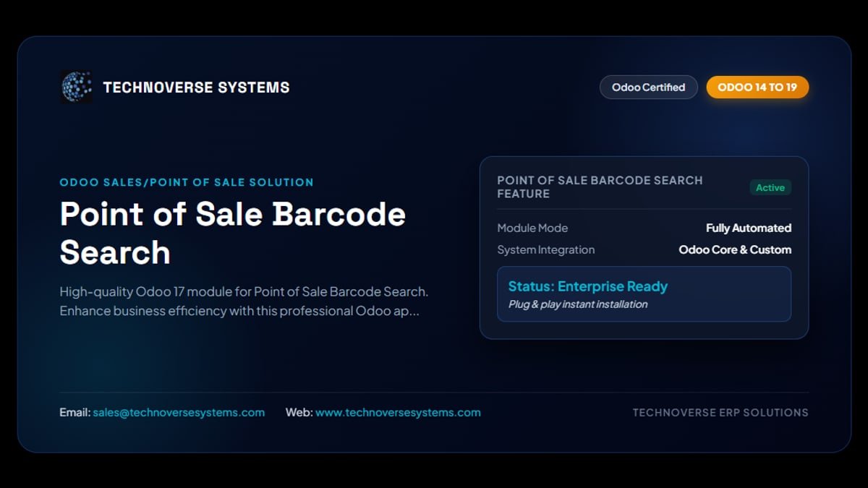Image resolution: width=868 pixels, height=488 pixels.
Task: Click the TECHNOVERSE SYSTEMS brand name
Action: click(196, 87)
